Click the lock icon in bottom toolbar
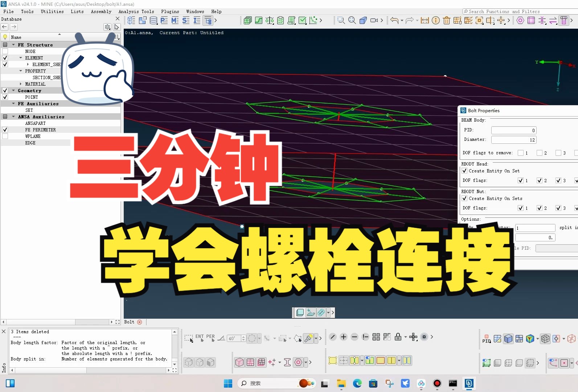Viewport: 578px width, 392px height. [398, 337]
